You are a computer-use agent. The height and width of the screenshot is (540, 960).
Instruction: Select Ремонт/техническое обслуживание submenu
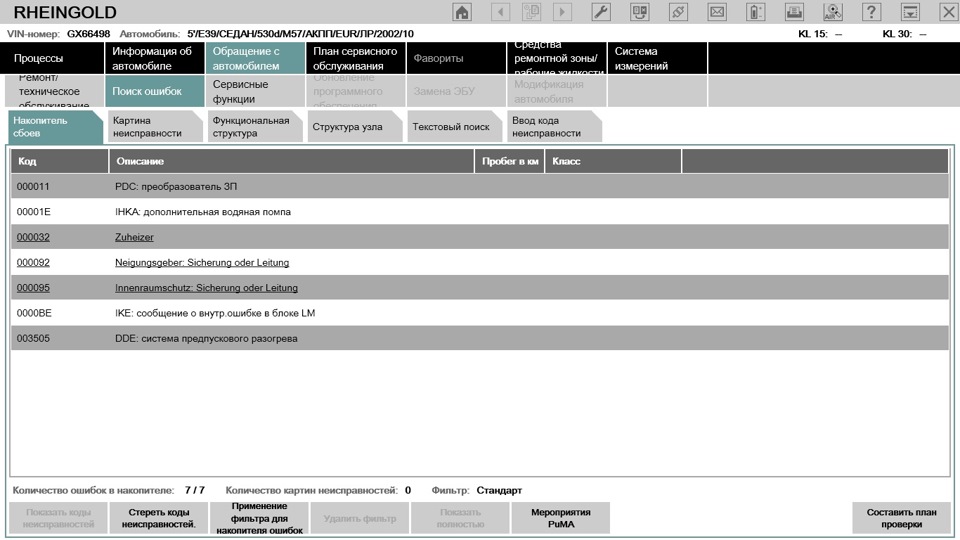point(54,91)
